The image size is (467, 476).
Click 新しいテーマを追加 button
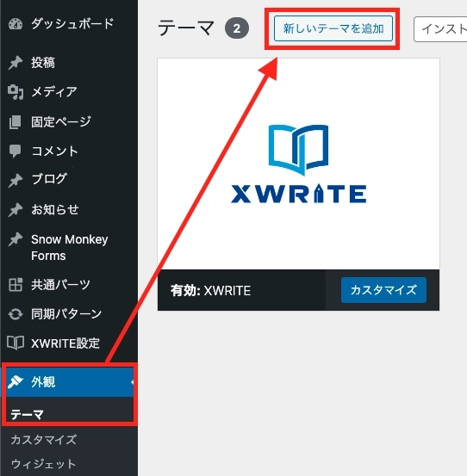(x=333, y=28)
